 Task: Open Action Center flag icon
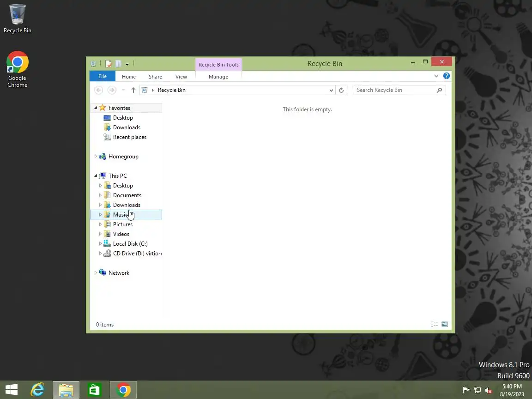pyautogui.click(x=466, y=390)
